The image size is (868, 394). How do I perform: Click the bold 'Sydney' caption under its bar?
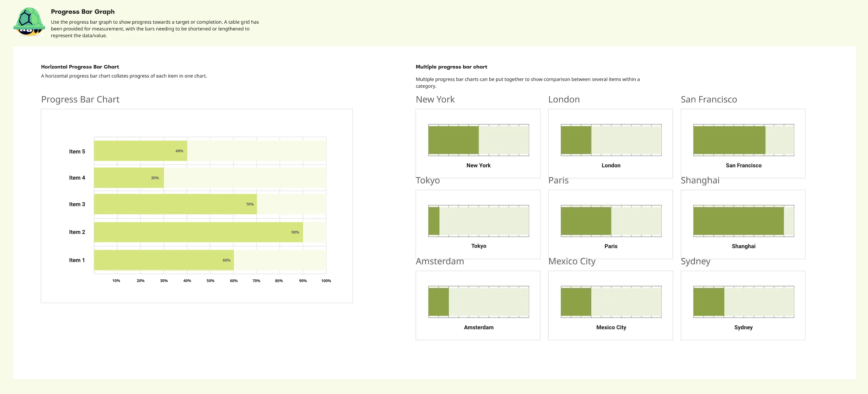743,327
